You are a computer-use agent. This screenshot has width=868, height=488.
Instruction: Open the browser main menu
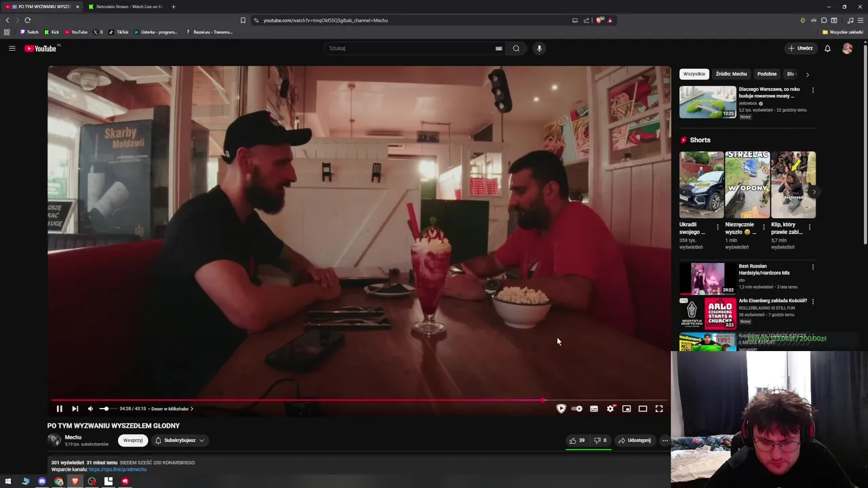pos(861,20)
